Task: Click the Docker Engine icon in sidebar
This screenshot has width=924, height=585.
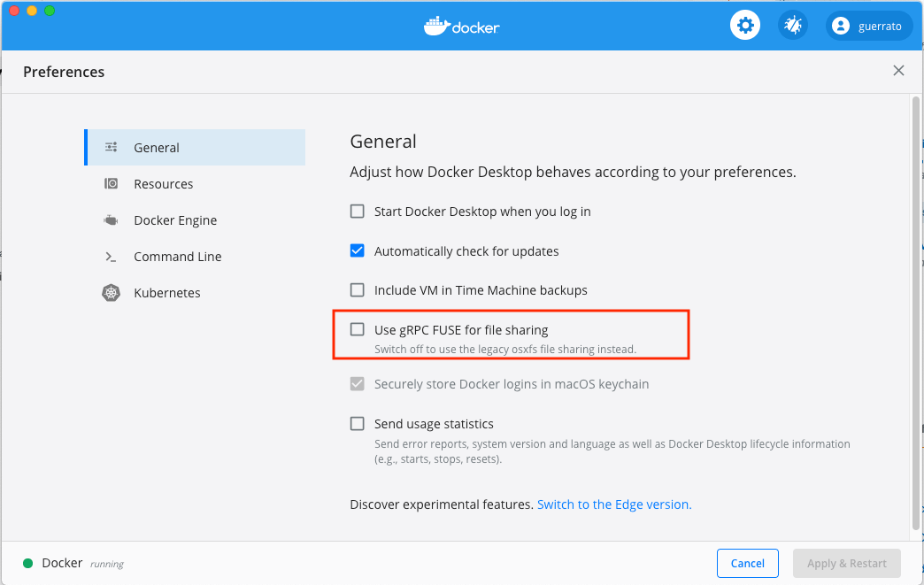Action: [111, 220]
